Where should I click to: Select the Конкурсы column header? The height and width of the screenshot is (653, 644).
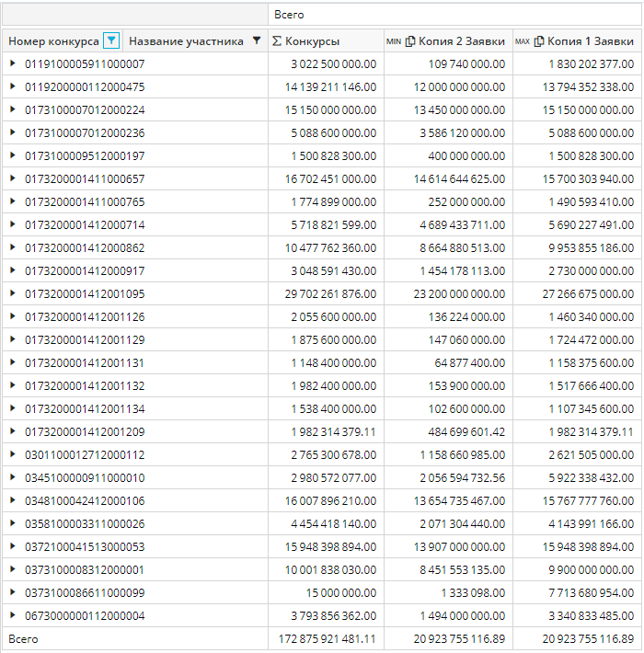tap(312, 41)
